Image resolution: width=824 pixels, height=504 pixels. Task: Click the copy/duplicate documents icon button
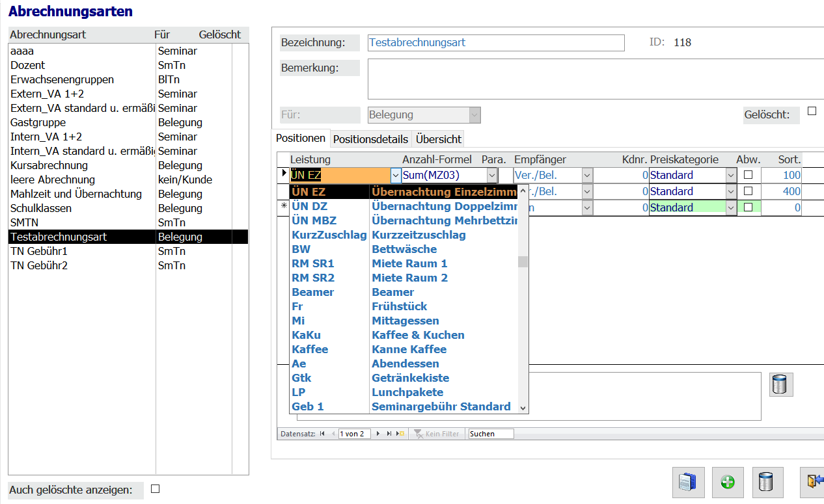[x=688, y=482]
